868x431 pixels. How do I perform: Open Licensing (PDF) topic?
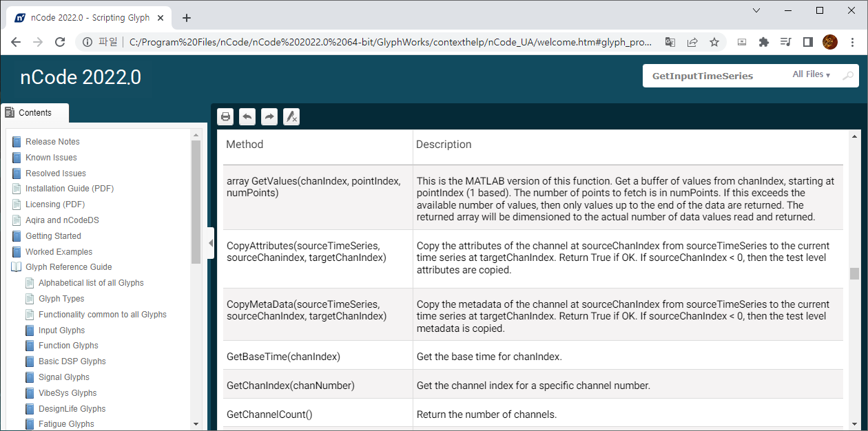[55, 204]
